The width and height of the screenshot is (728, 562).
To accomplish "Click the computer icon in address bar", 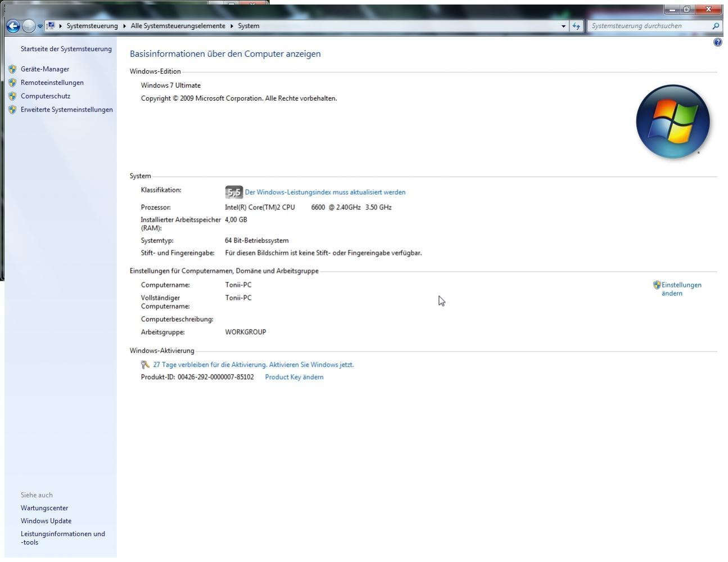I will (51, 26).
